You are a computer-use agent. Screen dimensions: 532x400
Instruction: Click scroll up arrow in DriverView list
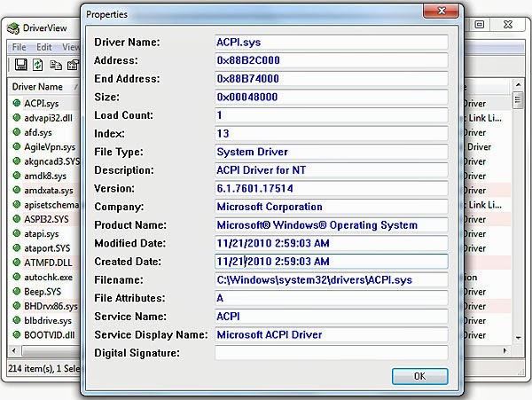(x=518, y=84)
